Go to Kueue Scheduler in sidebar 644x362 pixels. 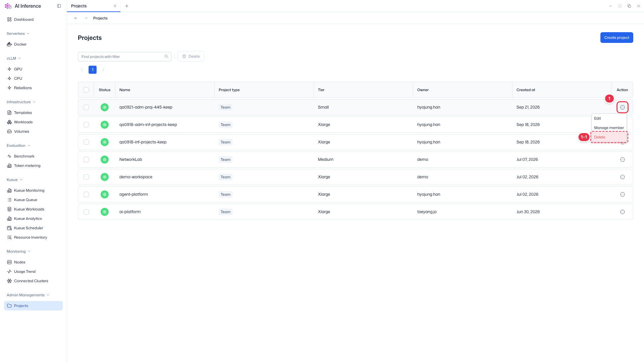[x=29, y=228]
